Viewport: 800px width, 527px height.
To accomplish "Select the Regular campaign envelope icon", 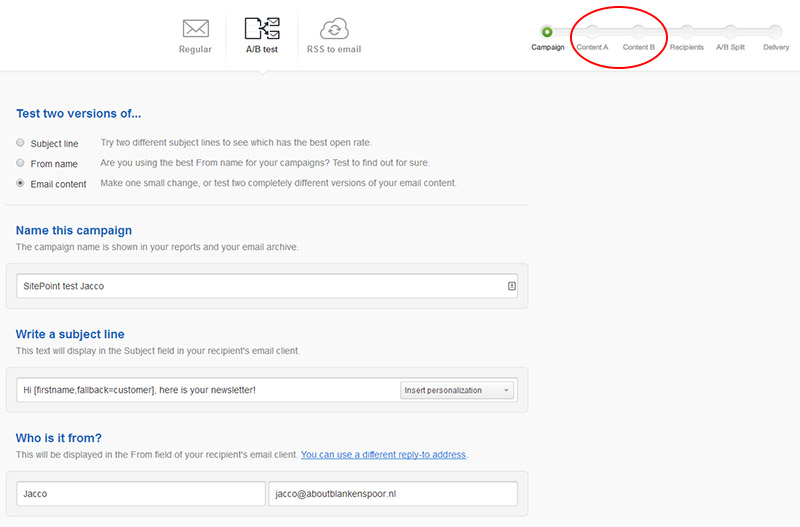I will (195, 29).
